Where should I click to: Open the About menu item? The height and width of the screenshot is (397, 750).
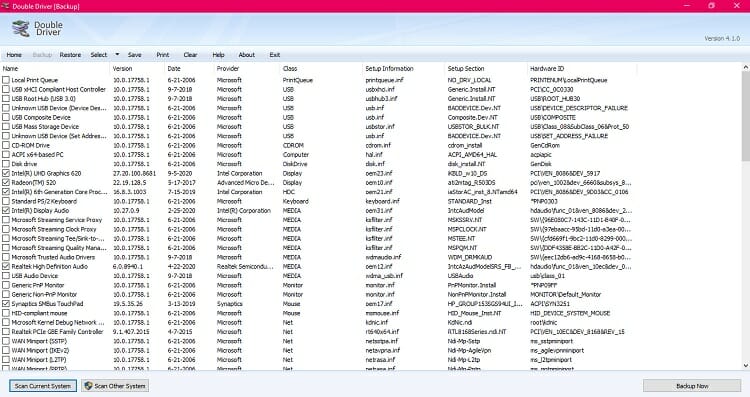[x=247, y=55]
